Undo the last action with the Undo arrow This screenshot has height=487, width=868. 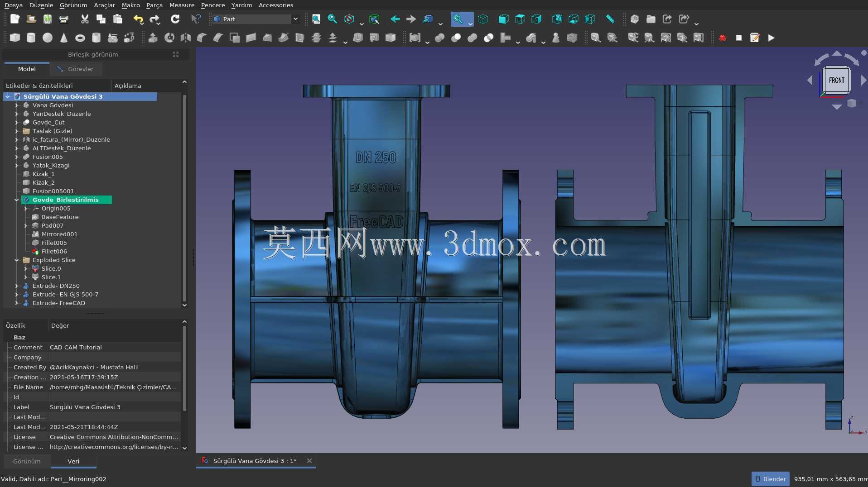(x=138, y=19)
